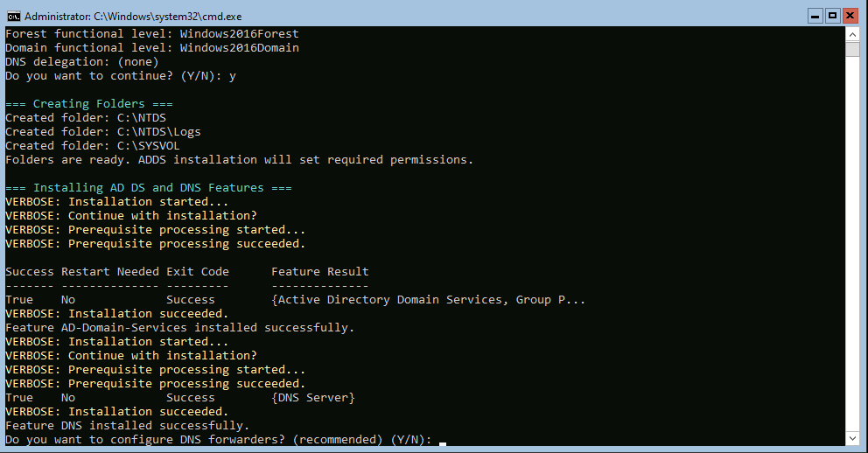The height and width of the screenshot is (453, 868).
Task: Click the vertical scrollbar thumb
Action: [x=852, y=49]
